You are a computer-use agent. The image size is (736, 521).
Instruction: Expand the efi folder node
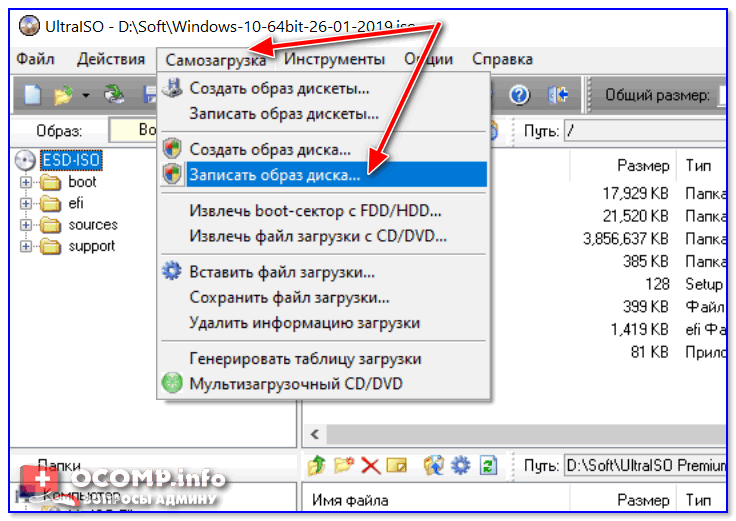coord(26,204)
